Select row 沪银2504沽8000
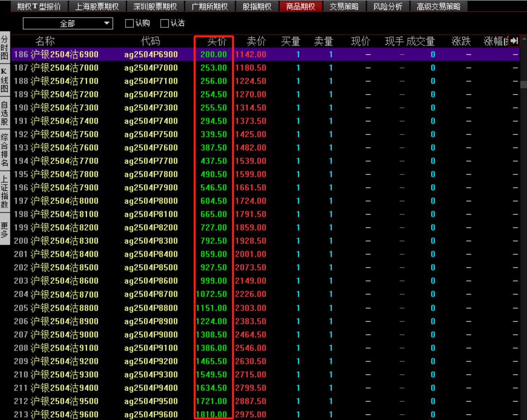 65,201
